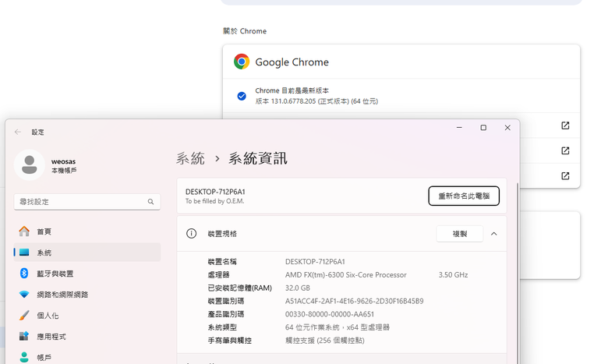Click the info icon beside 裝置規格
The image size is (608, 364).
click(x=191, y=233)
